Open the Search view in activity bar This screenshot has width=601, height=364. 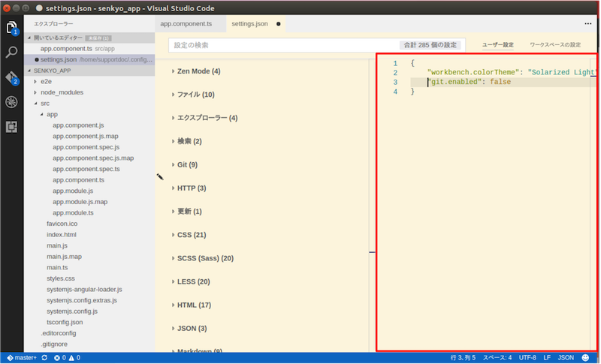tap(11, 52)
